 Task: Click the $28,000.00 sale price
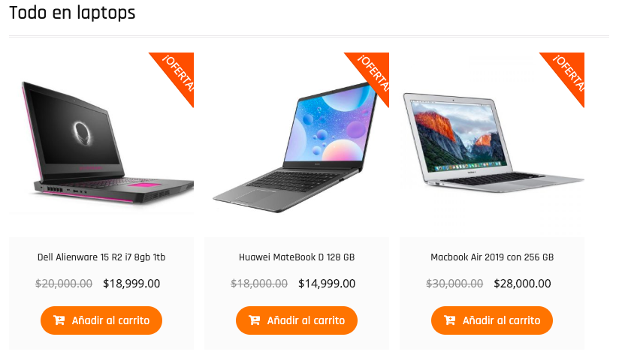point(522,284)
